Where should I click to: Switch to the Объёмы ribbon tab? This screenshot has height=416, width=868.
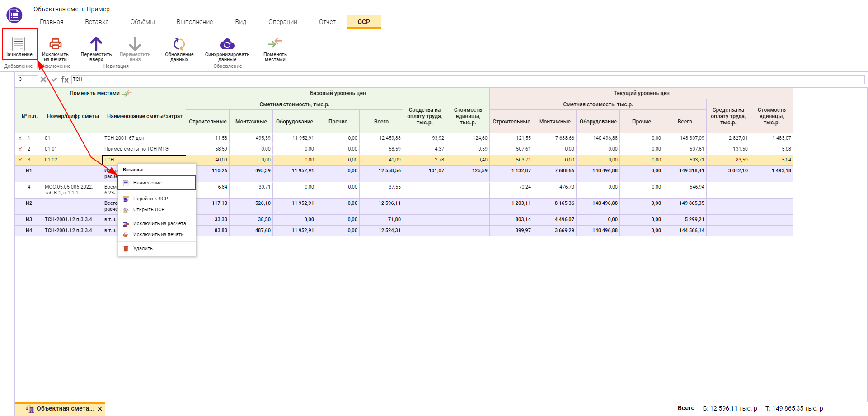(x=142, y=22)
